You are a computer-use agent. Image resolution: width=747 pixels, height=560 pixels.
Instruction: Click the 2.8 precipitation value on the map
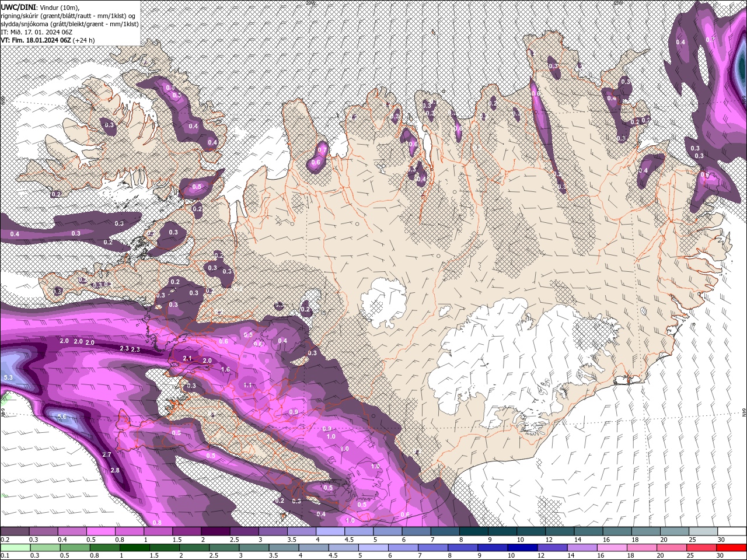pyautogui.click(x=114, y=470)
